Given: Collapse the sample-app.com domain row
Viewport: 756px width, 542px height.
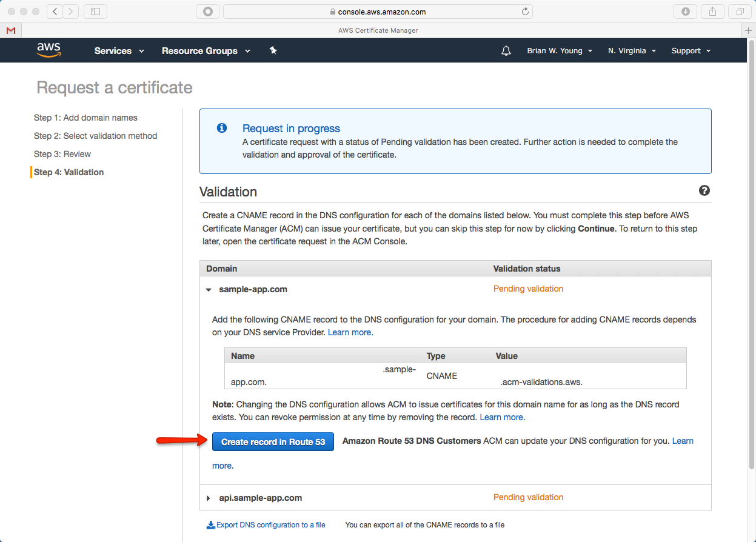Looking at the screenshot, I should pos(209,290).
